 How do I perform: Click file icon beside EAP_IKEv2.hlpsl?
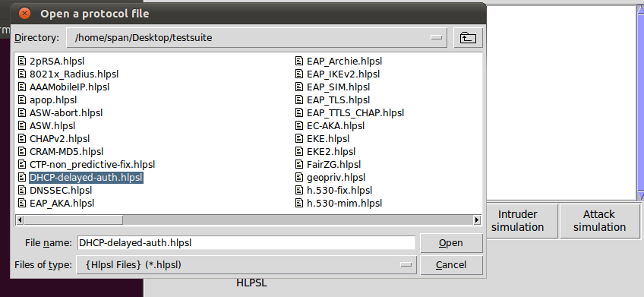299,74
